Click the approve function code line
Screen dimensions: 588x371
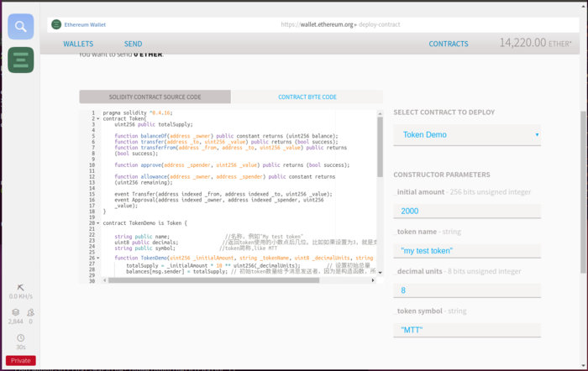pyautogui.click(x=232, y=165)
